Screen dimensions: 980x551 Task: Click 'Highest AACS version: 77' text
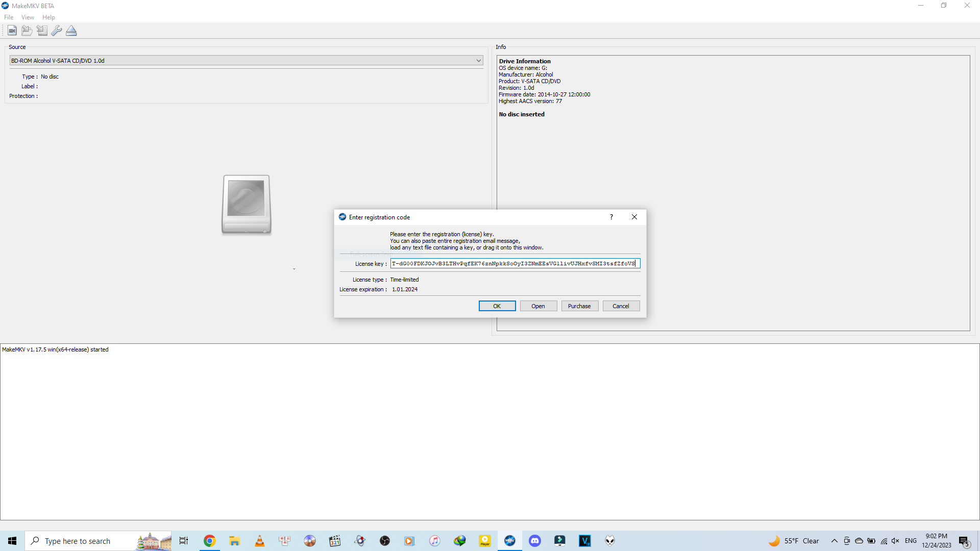point(530,101)
